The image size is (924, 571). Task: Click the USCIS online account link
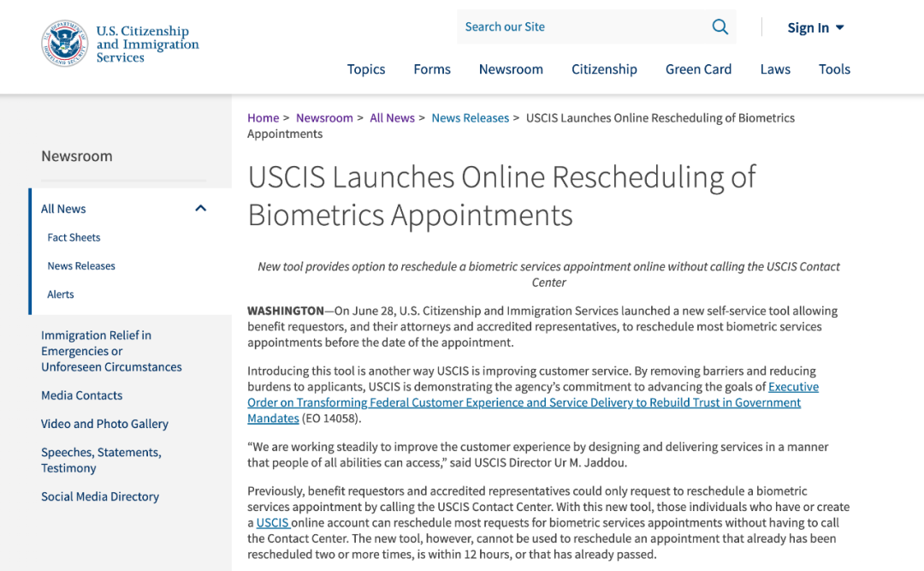pyautogui.click(x=273, y=522)
